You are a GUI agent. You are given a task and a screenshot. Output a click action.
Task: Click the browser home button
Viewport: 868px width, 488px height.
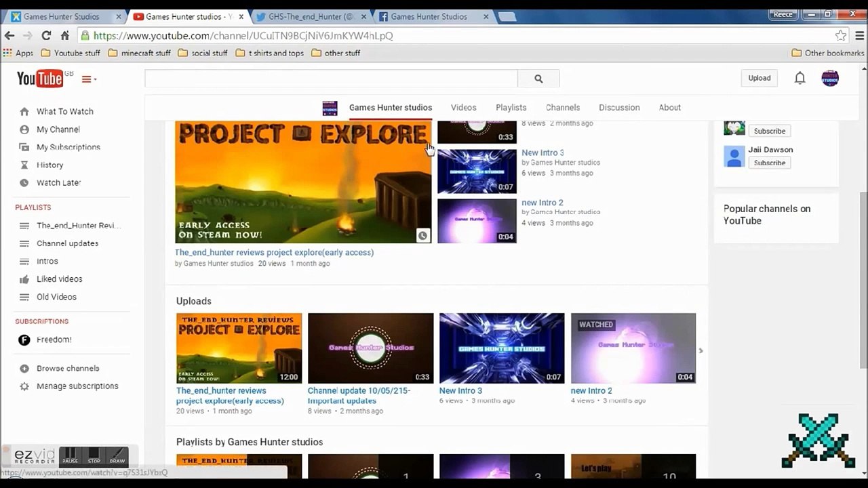click(x=65, y=35)
